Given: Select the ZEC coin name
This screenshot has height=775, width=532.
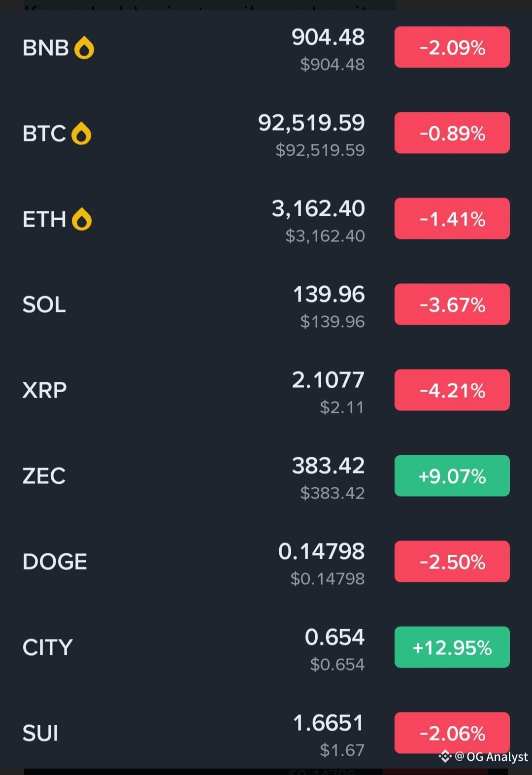Looking at the screenshot, I should pyautogui.click(x=44, y=476).
